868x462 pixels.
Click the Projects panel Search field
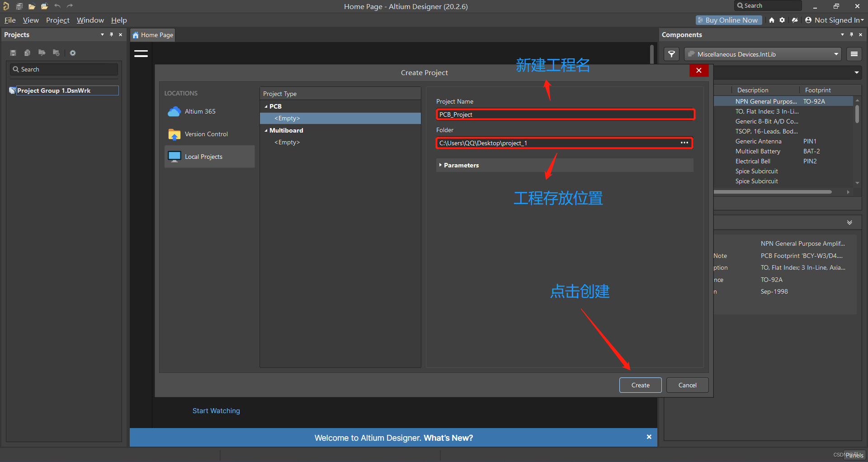[x=64, y=69]
